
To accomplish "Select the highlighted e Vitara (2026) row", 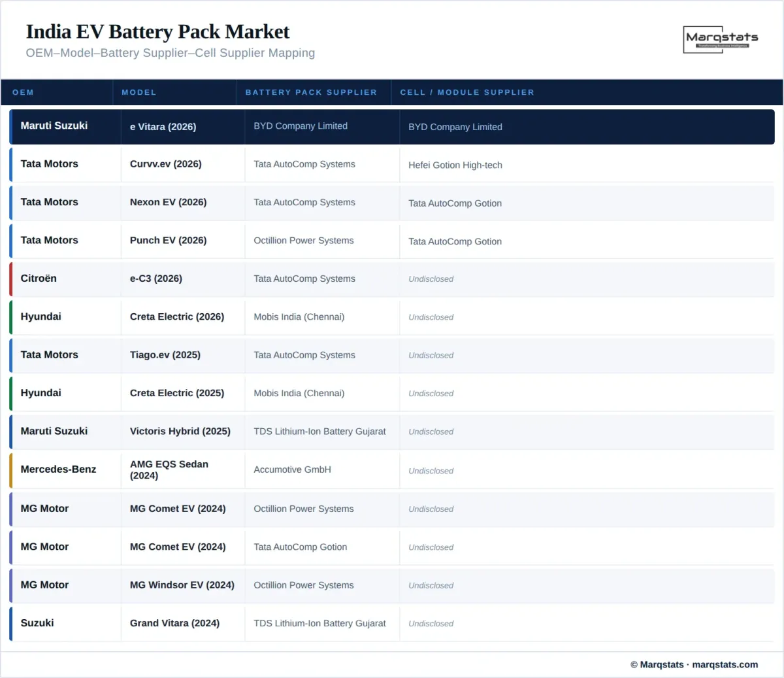I will [x=392, y=127].
